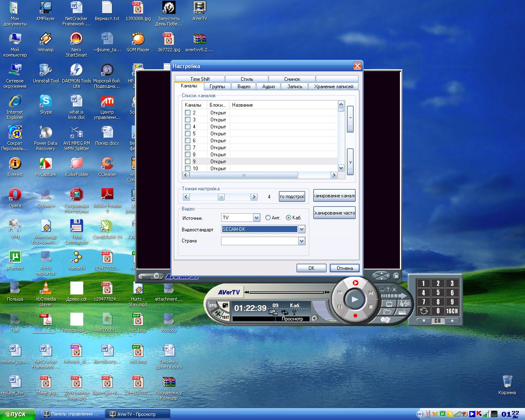Viewport: 525px width, 420px height.
Task: Switch to TV mode using the TV set icon
Action: point(389,304)
